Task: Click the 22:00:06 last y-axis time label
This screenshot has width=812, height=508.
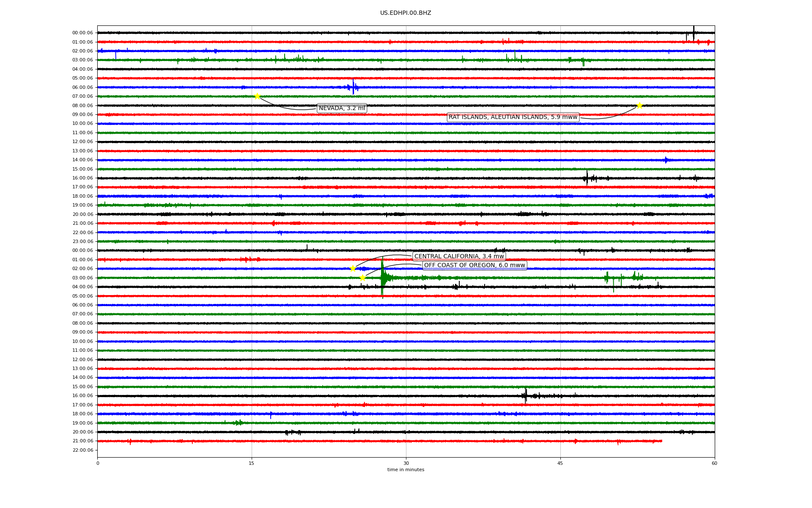Action: 82,450
